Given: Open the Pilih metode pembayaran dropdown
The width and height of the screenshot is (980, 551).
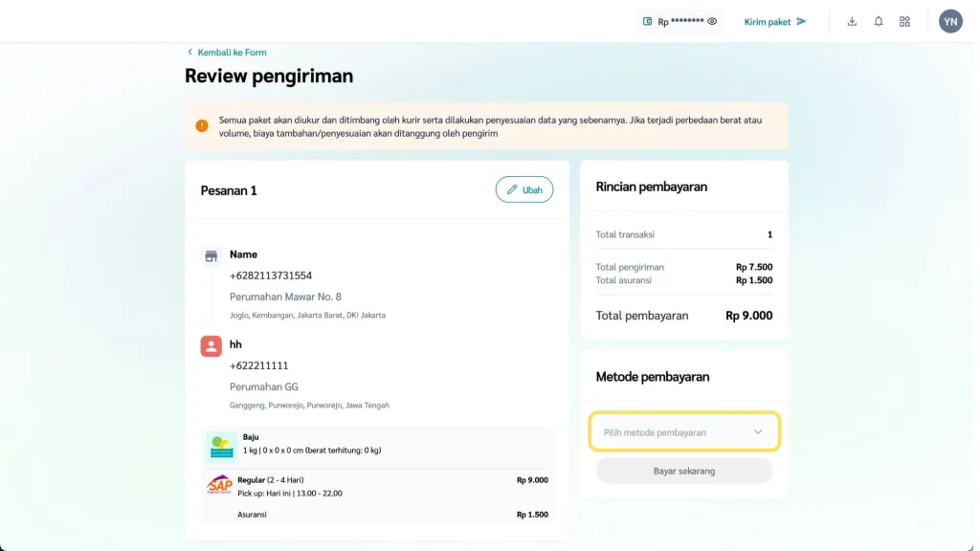Looking at the screenshot, I should point(683,432).
